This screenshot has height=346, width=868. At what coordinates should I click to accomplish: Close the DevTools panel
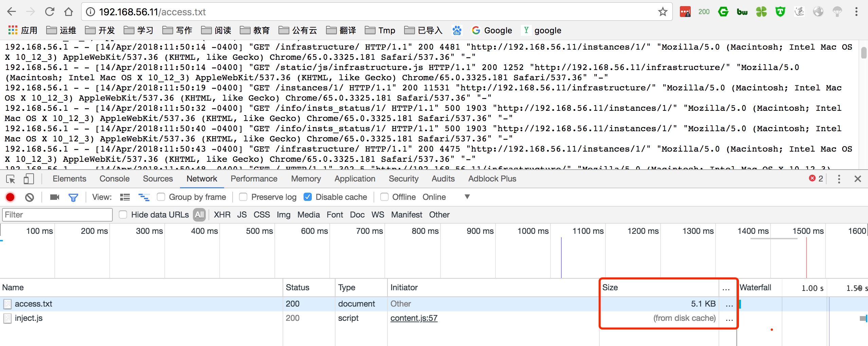pos(857,179)
